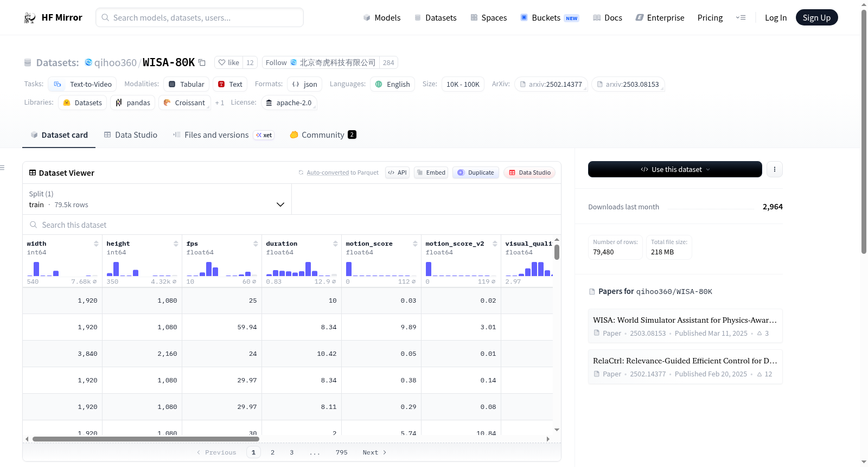The width and height of the screenshot is (868, 467).
Task: Click the Log In link
Action: tap(776, 18)
